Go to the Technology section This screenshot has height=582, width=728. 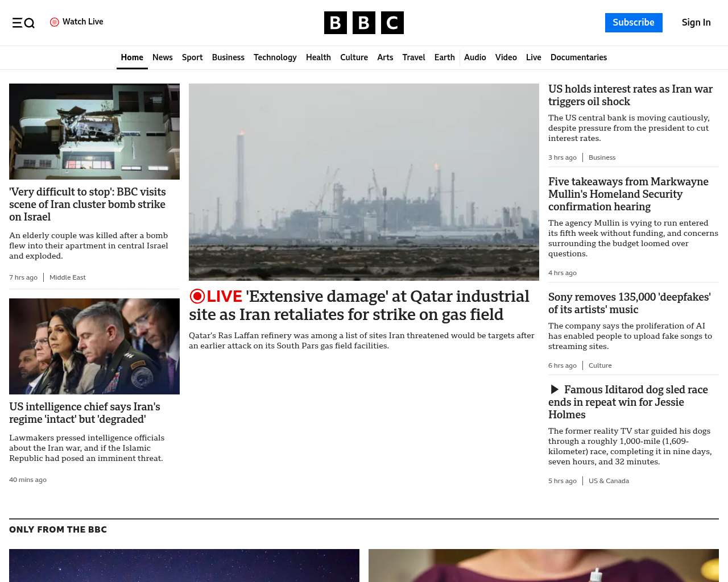(275, 57)
